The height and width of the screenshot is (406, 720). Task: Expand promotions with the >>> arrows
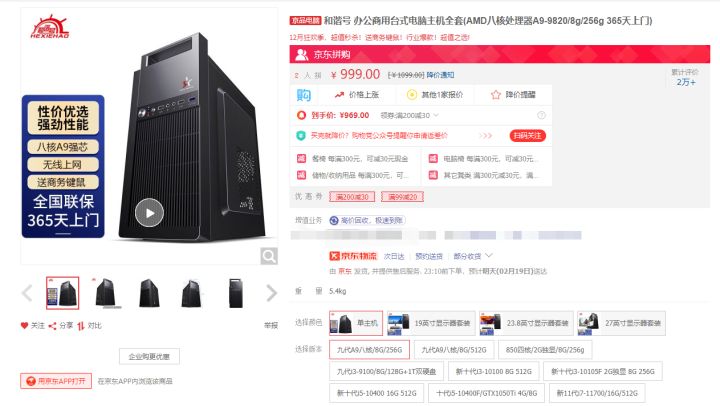tap(485, 135)
